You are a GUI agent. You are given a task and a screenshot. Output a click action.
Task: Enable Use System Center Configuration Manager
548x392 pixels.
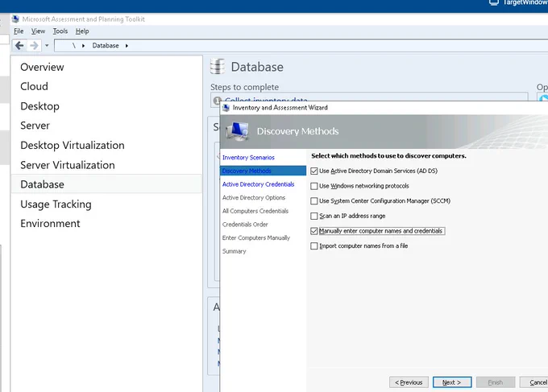point(313,201)
